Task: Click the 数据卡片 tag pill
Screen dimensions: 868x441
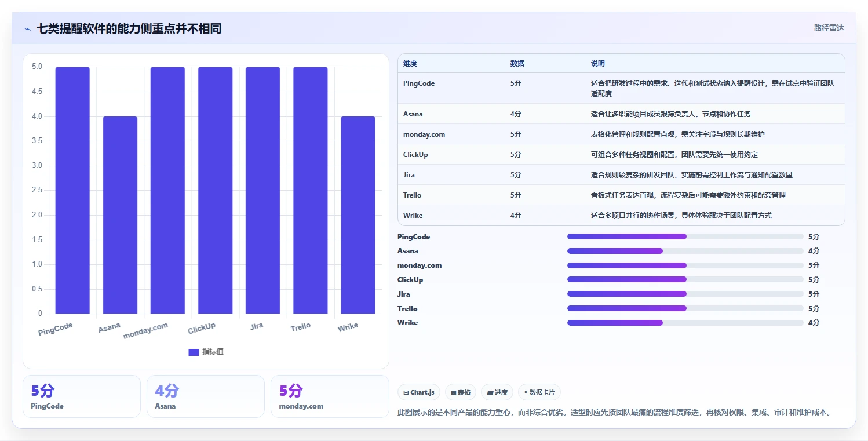Action: pos(539,392)
